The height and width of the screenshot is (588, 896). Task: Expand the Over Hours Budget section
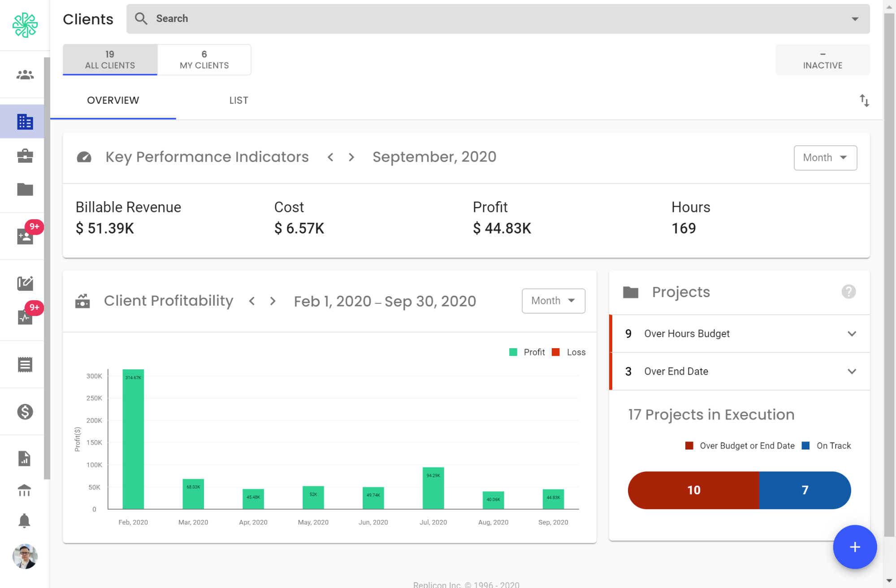pos(851,333)
